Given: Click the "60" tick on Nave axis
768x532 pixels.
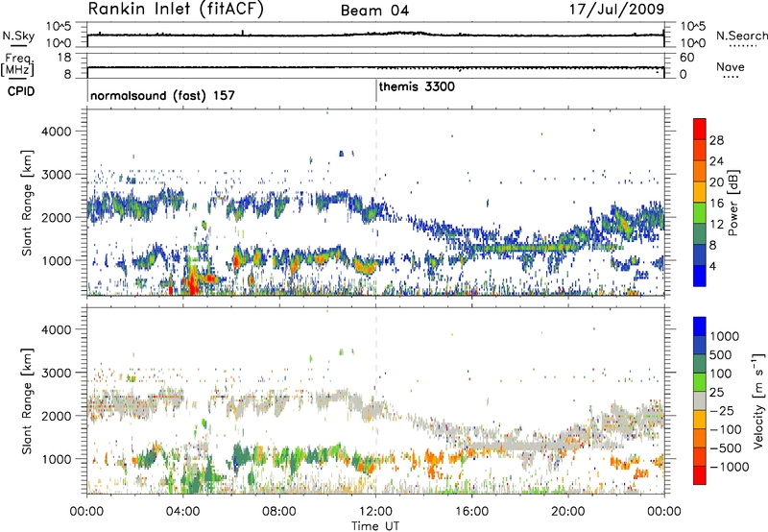Looking at the screenshot, I should (x=686, y=58).
